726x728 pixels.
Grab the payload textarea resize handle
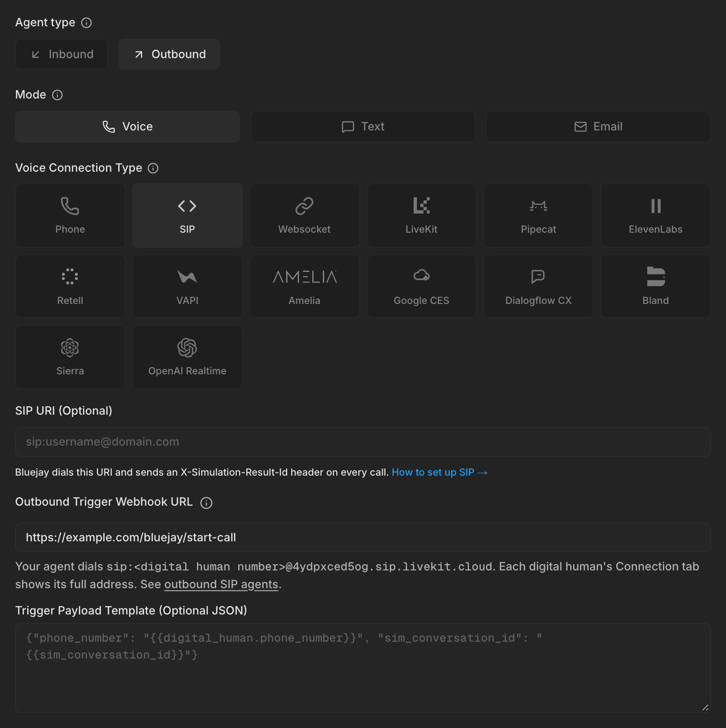[x=705, y=707]
